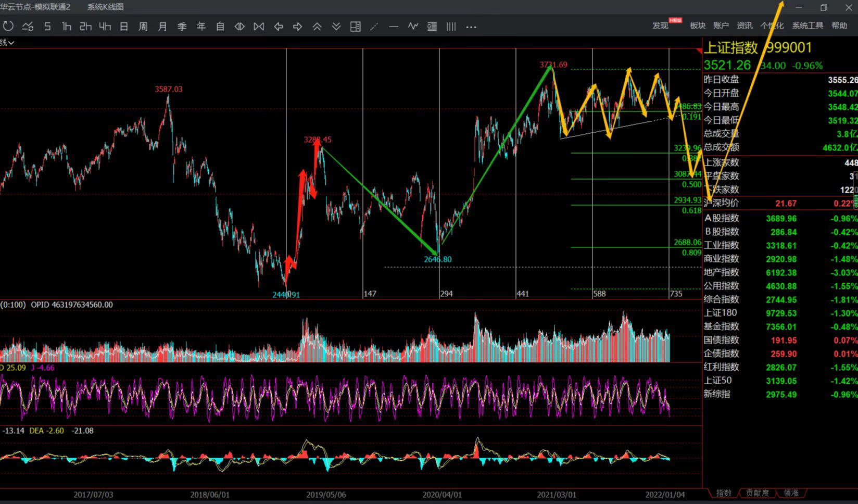Open the more options ellipsis

coord(471,27)
